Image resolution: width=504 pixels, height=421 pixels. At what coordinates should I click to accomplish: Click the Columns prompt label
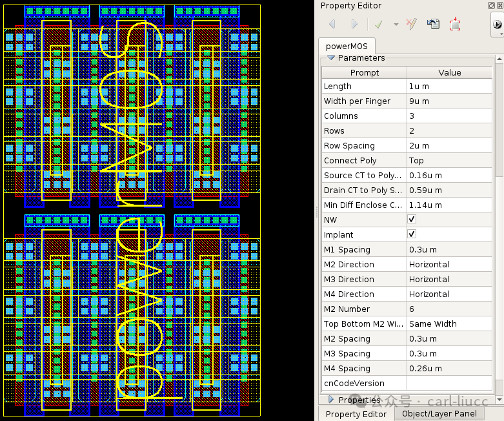point(341,116)
